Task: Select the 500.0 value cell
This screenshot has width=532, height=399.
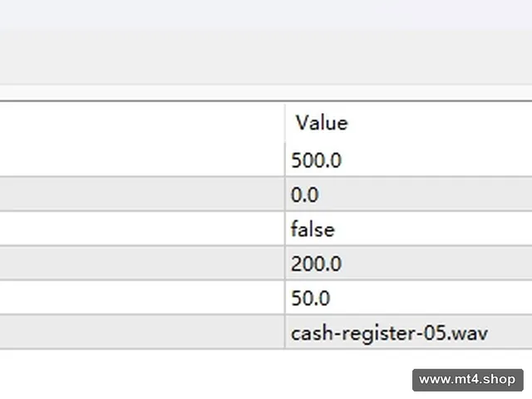Action: coord(408,160)
